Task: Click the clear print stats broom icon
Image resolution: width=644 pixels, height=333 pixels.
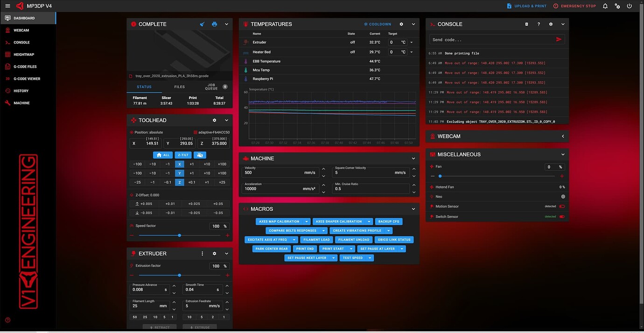Action: coord(202,24)
